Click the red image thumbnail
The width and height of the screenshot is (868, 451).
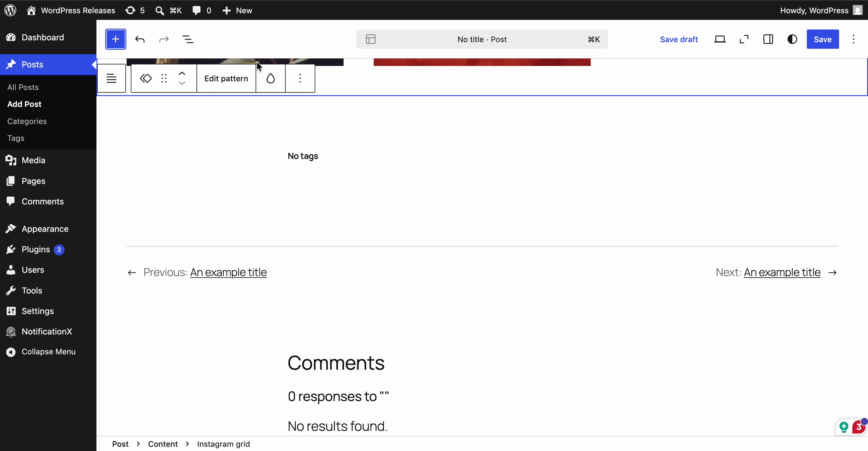click(482, 62)
